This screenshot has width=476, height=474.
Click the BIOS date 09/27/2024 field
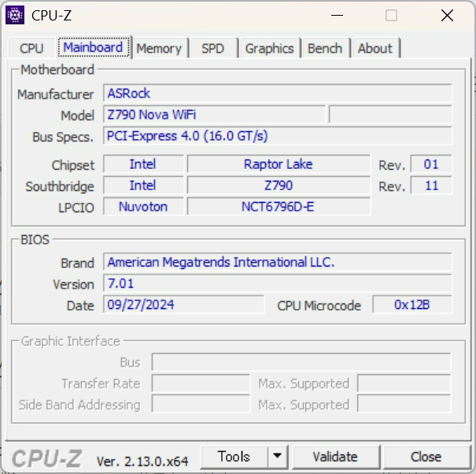(x=183, y=304)
